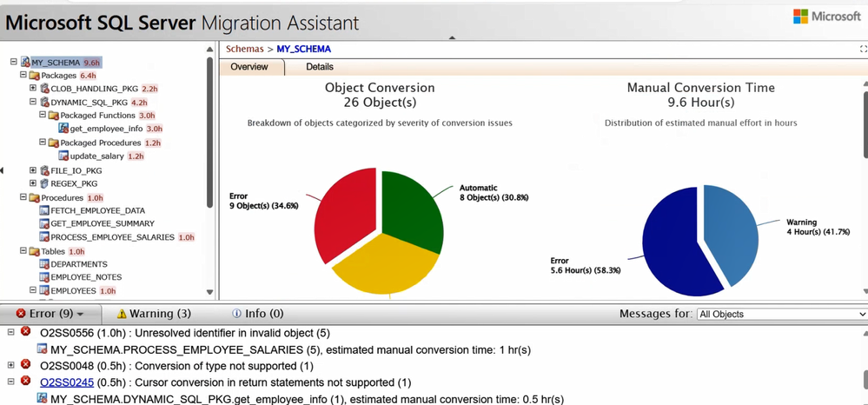Open the Messages for All Objects dropdown
This screenshot has width=868, height=405.
782,314
